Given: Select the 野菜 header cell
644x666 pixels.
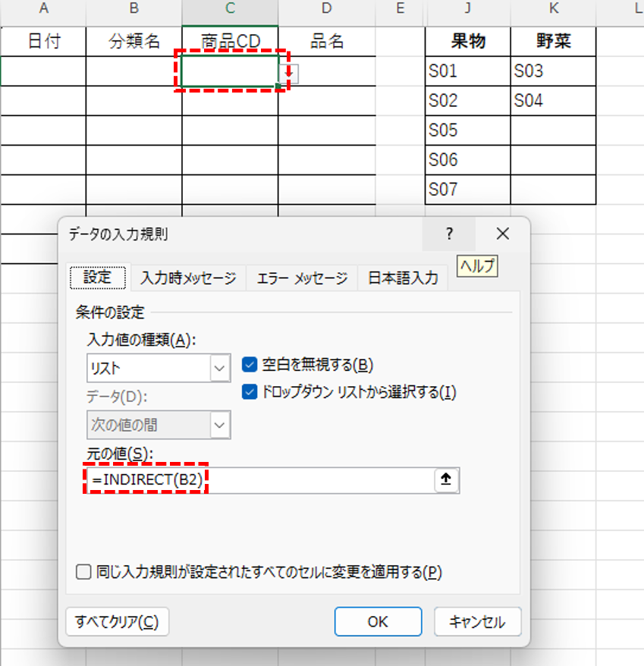Looking at the screenshot, I should coord(553,41).
